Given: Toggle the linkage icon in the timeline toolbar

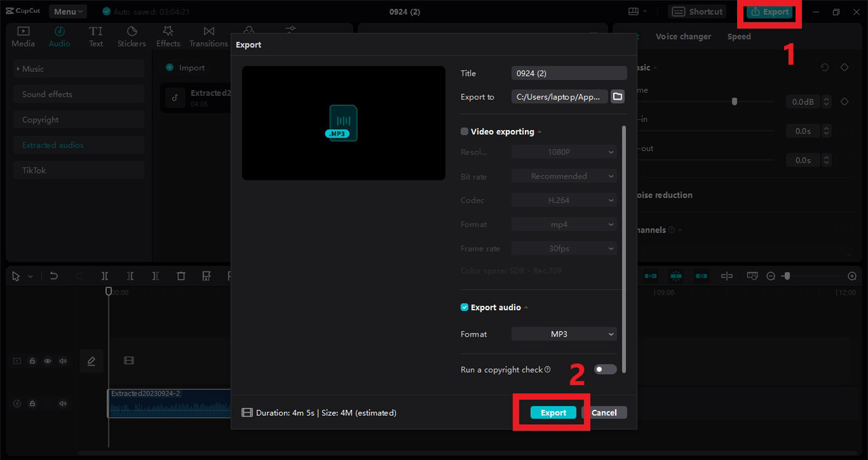Looking at the screenshot, I should pyautogui.click(x=701, y=276).
